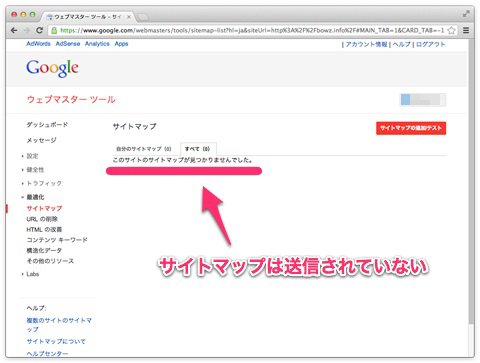Screen dimensions: 480x363
Task: Open AdSense link
Action: (x=68, y=44)
